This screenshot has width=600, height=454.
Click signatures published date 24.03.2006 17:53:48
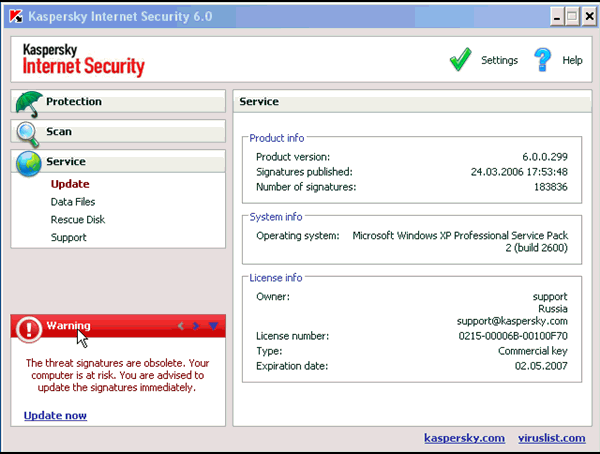[519, 172]
